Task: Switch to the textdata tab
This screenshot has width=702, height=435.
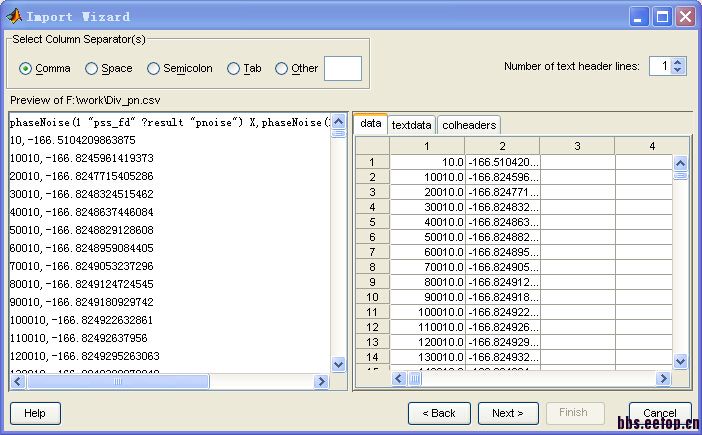Action: click(x=411, y=125)
